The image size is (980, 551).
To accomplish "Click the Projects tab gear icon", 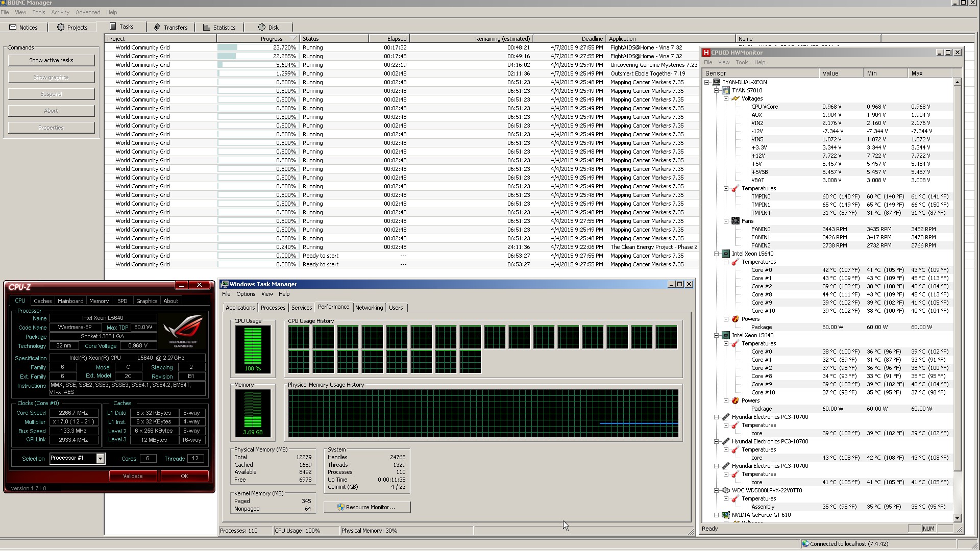I will click(61, 28).
